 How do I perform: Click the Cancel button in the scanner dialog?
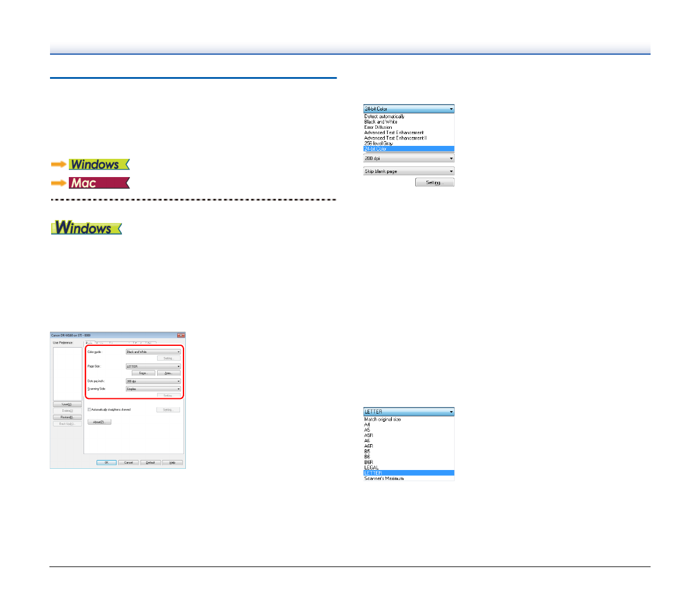[128, 462]
